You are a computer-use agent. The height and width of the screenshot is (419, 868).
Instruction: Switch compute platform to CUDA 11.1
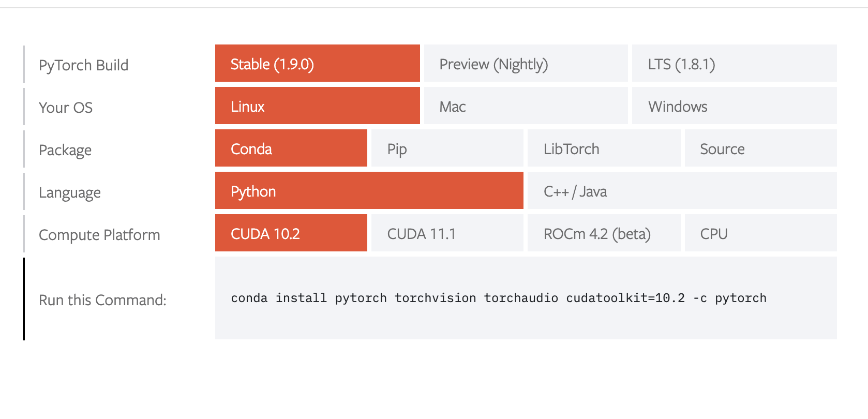[446, 233]
